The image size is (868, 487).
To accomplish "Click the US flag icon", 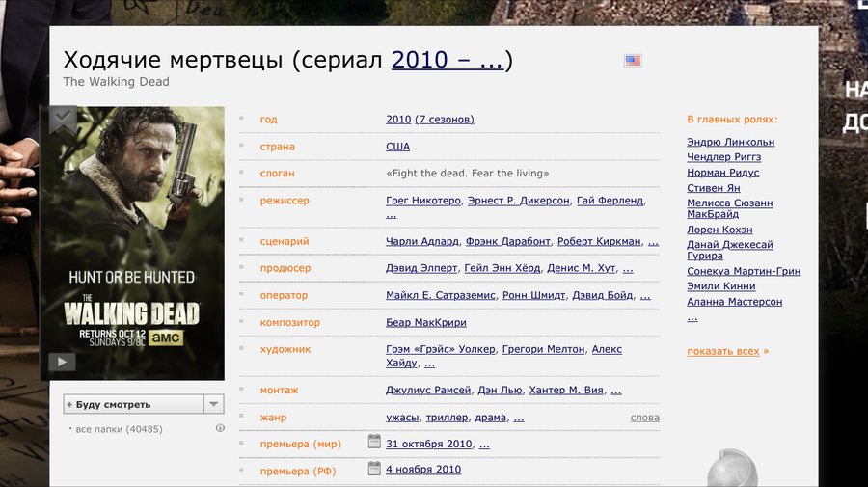I will [633, 61].
